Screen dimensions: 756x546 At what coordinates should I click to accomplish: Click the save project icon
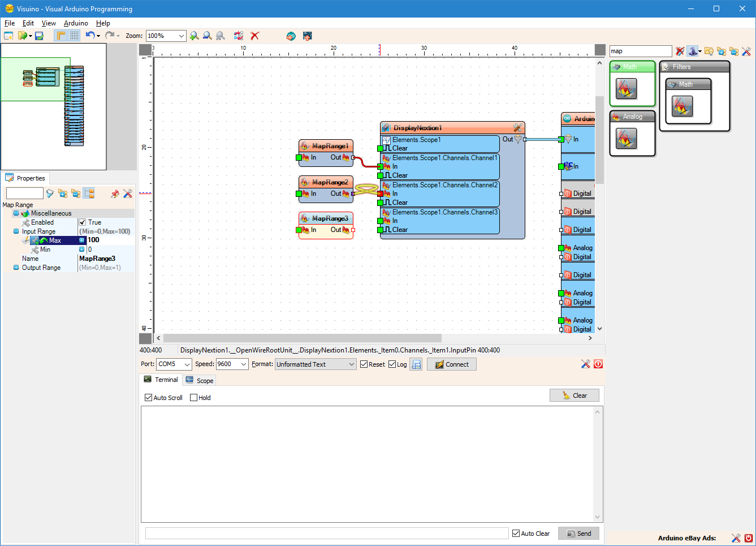[x=39, y=36]
